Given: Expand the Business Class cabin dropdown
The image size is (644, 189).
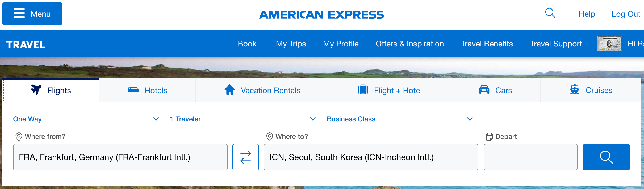Looking at the screenshot, I should [399, 119].
